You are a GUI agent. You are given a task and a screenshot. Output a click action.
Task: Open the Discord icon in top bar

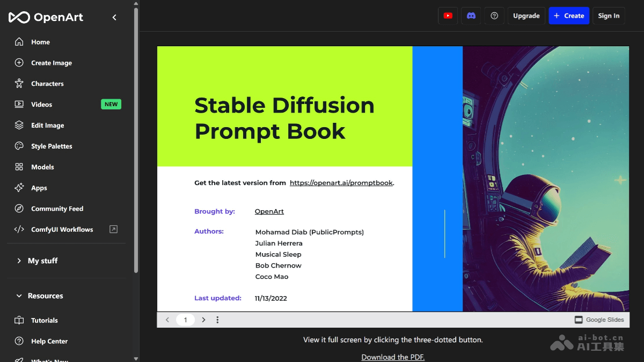(x=471, y=16)
